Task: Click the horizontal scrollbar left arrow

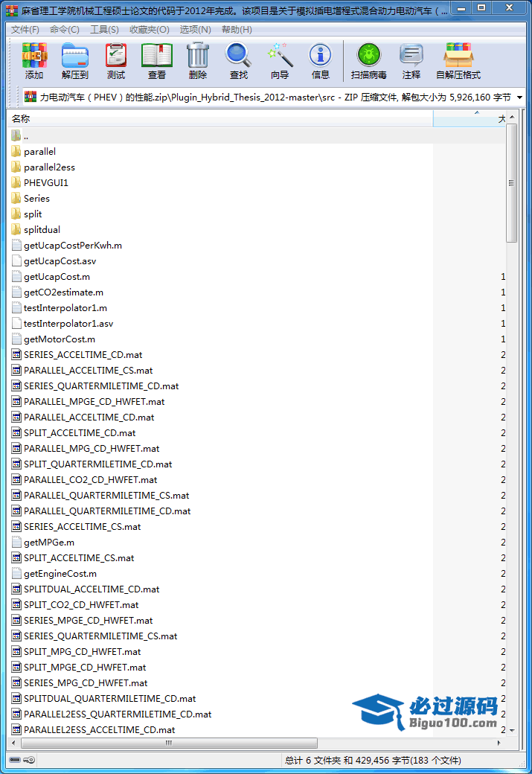Action: tap(13, 743)
